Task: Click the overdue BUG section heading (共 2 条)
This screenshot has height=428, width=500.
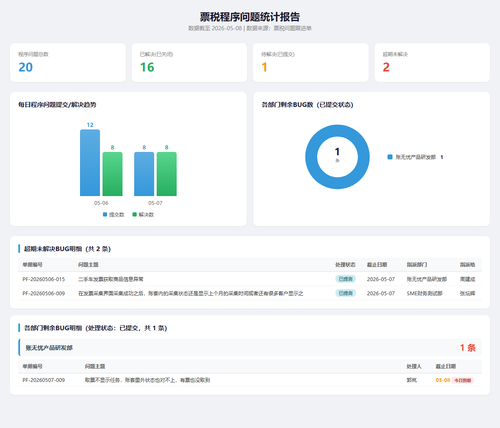Action: [67, 249]
